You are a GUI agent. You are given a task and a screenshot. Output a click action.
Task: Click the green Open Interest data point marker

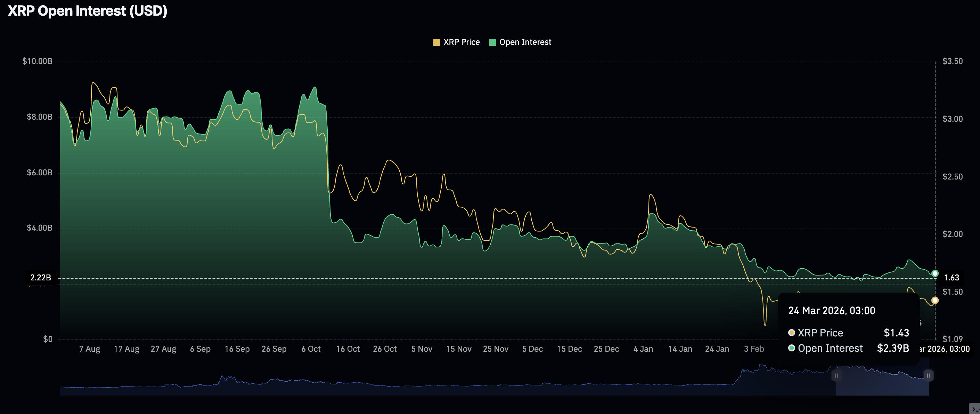935,273
